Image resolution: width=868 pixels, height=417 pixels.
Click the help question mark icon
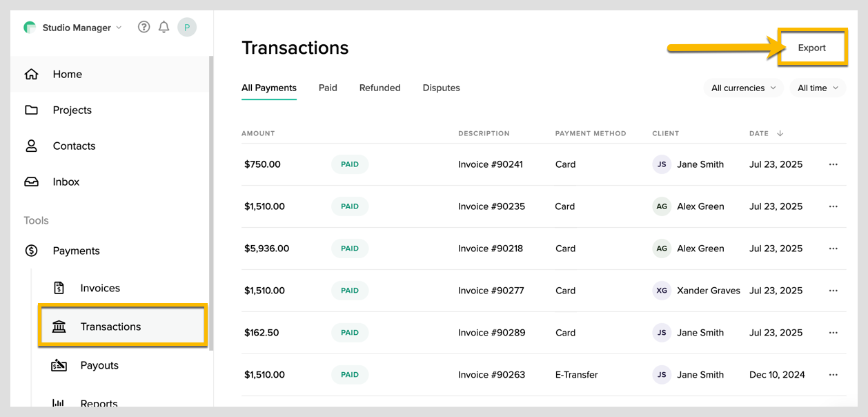click(144, 27)
